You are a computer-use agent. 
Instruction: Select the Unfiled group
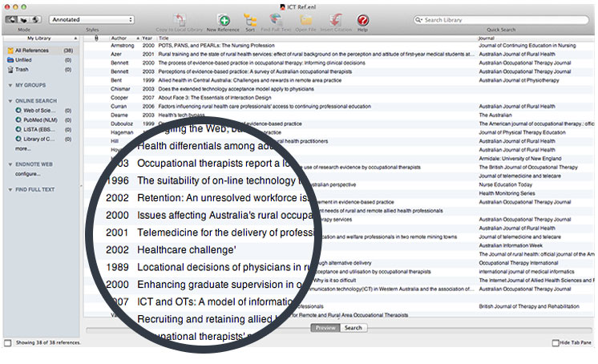(40, 60)
